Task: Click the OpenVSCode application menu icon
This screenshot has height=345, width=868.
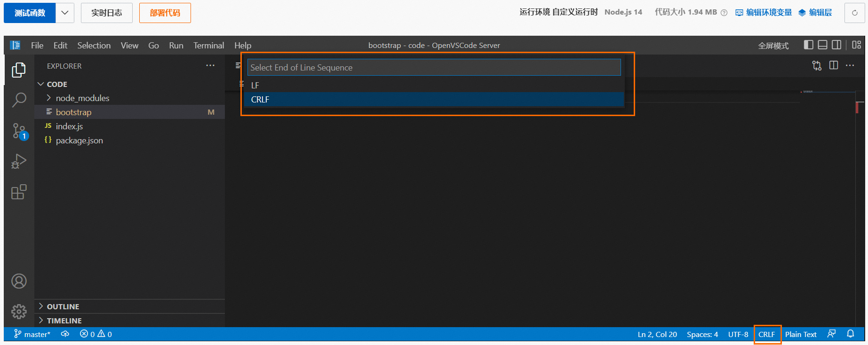Action: click(16, 45)
